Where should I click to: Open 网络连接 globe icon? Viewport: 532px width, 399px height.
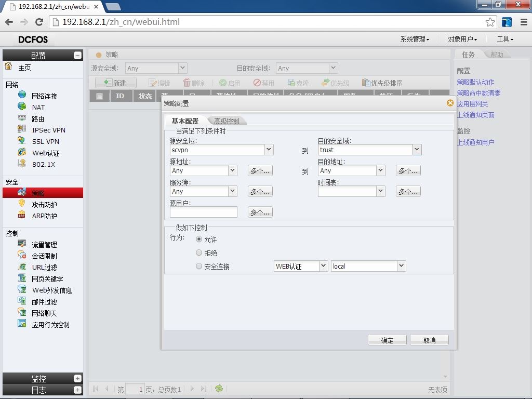(x=22, y=95)
